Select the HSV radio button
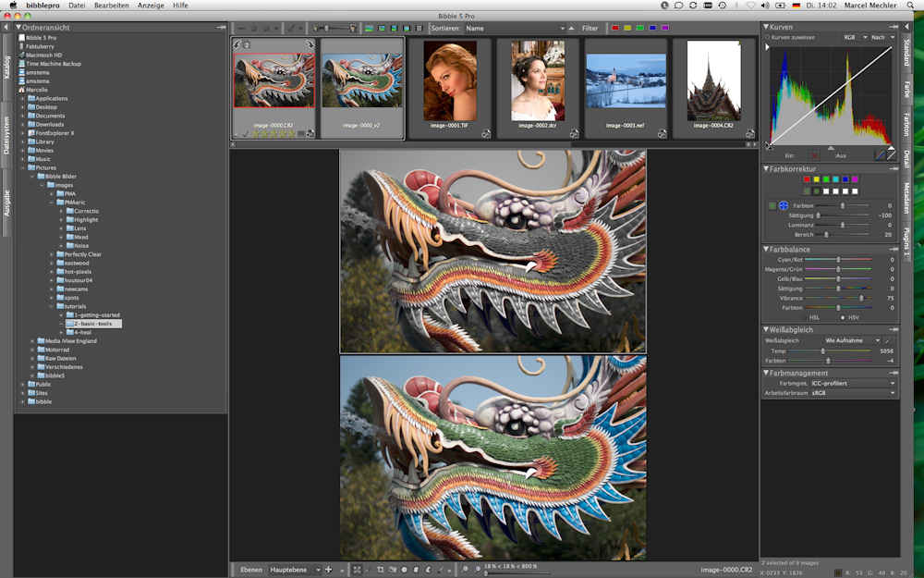Viewport: 924px width, 578px height. click(842, 317)
